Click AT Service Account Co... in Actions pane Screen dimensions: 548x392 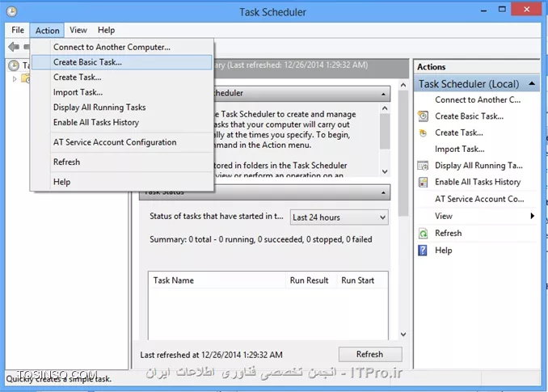pyautogui.click(x=479, y=199)
